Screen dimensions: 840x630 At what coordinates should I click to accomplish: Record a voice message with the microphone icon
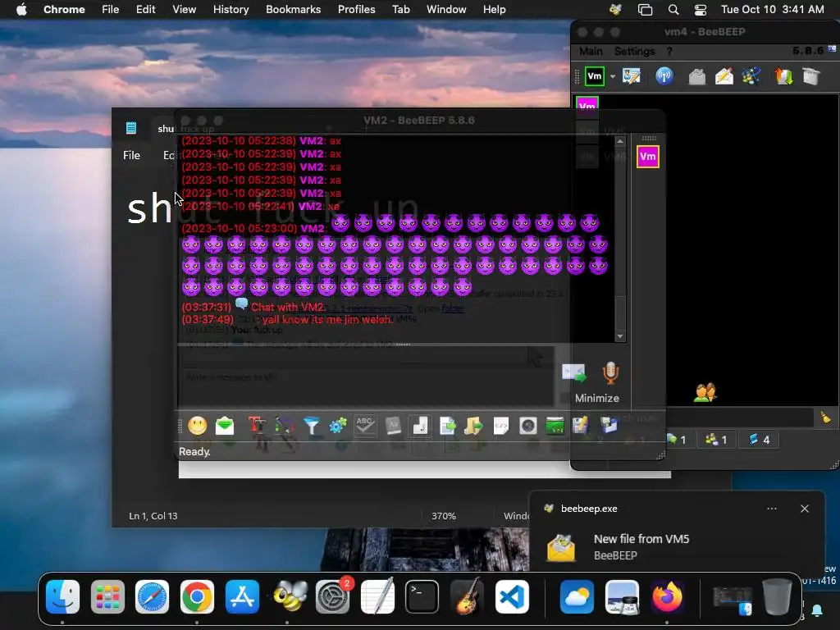coord(610,373)
